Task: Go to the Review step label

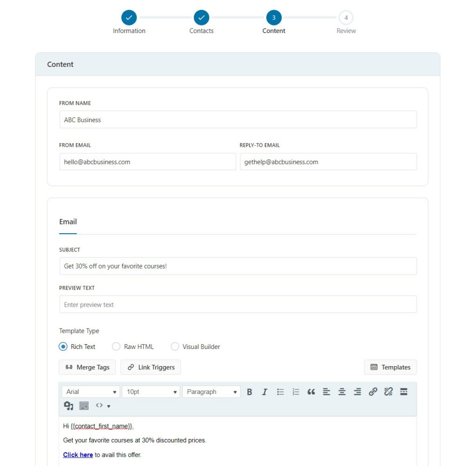Action: (346, 31)
